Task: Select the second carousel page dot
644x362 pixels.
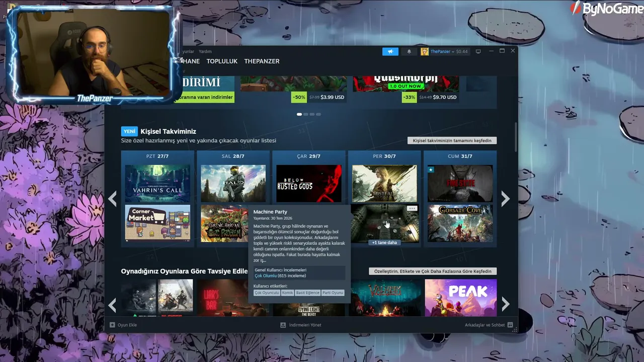Action: point(305,114)
